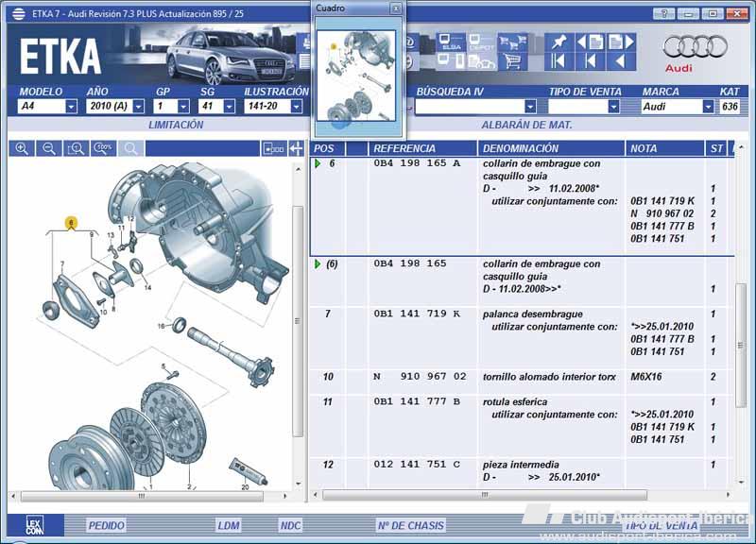Zoom out of the parts illustration

[49, 148]
